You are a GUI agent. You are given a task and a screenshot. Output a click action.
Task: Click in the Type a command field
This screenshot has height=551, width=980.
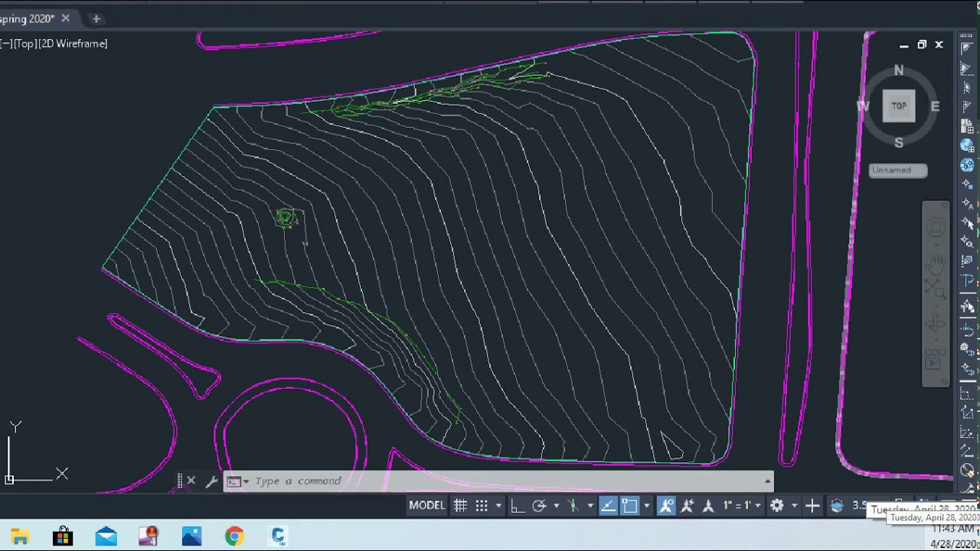[498, 481]
